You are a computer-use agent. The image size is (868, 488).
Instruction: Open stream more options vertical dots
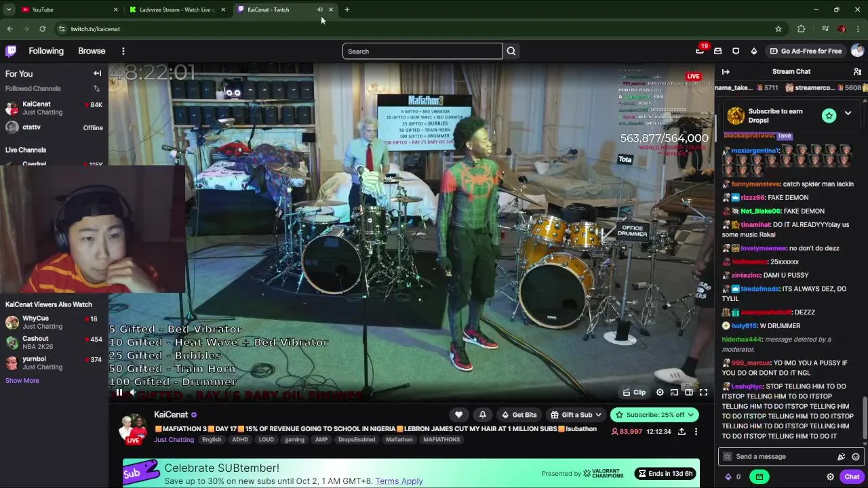696,431
